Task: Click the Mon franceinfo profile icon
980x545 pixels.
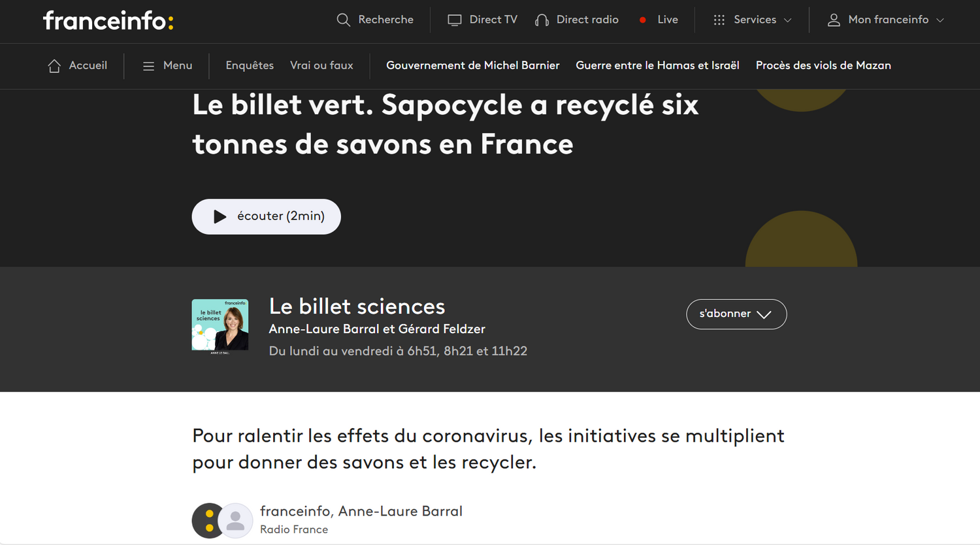Action: 834,20
